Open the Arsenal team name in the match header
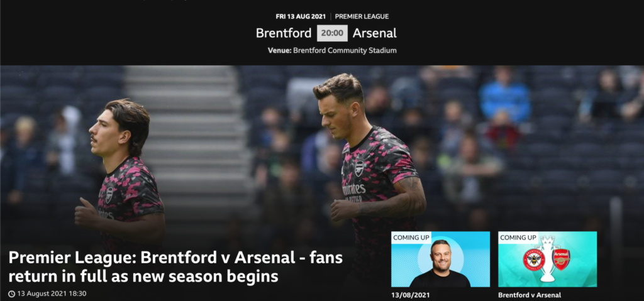This screenshot has height=301, width=644. coord(375,33)
